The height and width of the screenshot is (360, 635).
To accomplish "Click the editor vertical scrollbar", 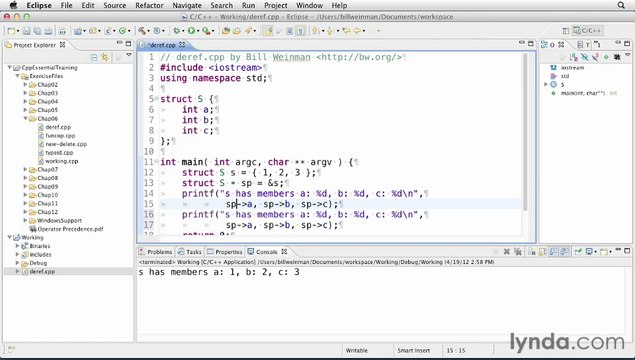I will coord(525,132).
